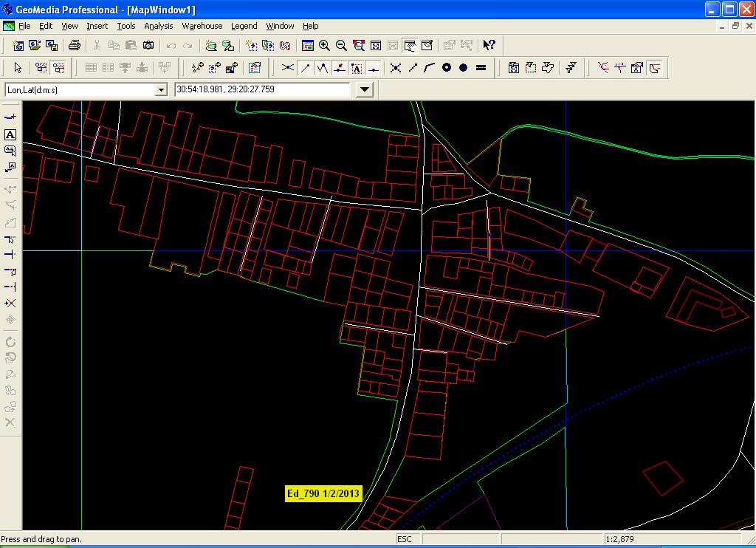Click the point X placement mode icon
Image resolution: width=756 pixels, height=548 pixels.
pyautogui.click(x=396, y=68)
